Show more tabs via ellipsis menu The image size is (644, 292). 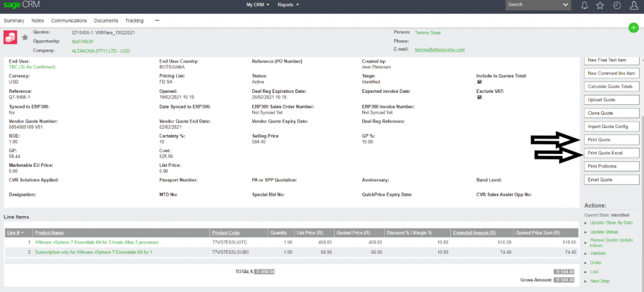click(x=157, y=21)
